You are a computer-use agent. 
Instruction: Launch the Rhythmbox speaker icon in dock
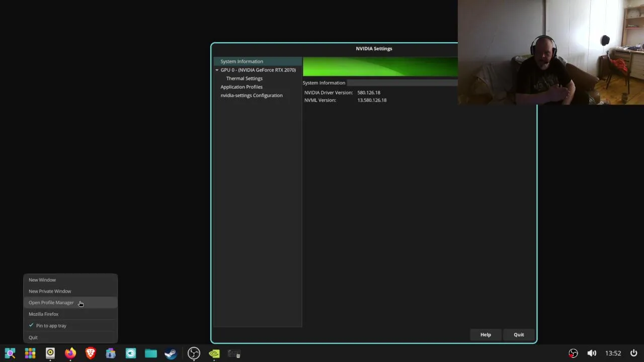[50, 353]
